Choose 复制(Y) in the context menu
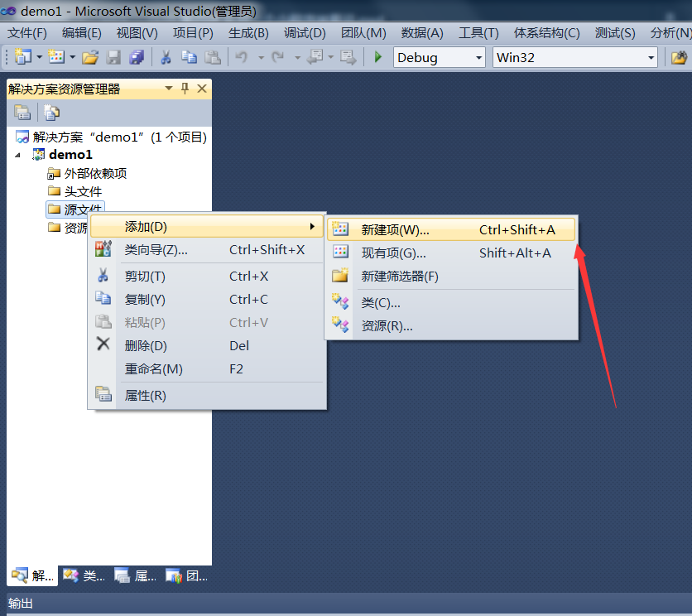This screenshot has height=616, width=692. coord(207,300)
